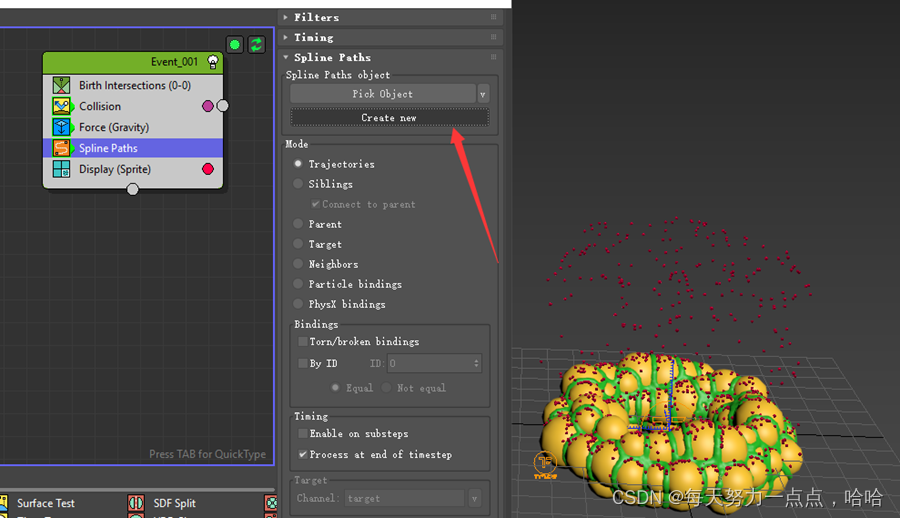Click the ID value input field

(430, 363)
